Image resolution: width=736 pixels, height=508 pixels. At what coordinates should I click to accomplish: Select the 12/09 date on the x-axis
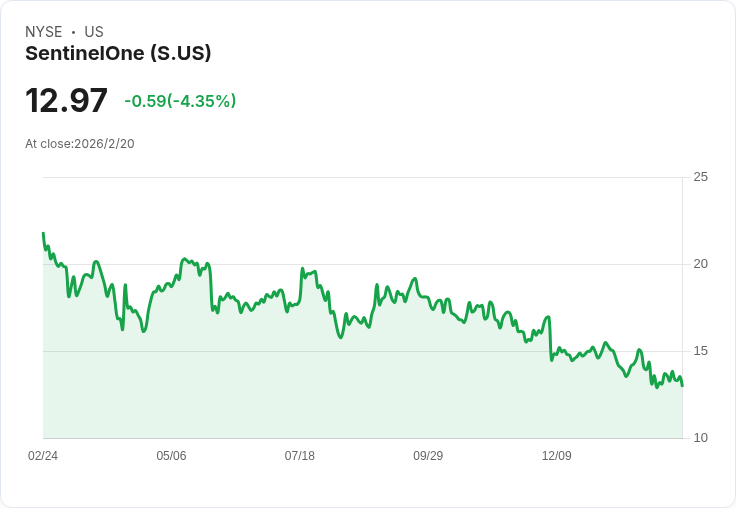point(556,456)
